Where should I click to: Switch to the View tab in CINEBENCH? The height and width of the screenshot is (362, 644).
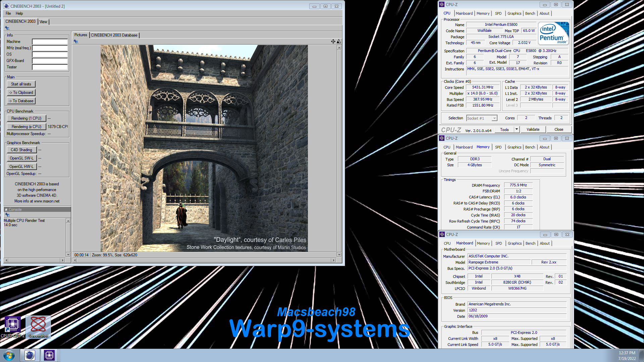(43, 22)
